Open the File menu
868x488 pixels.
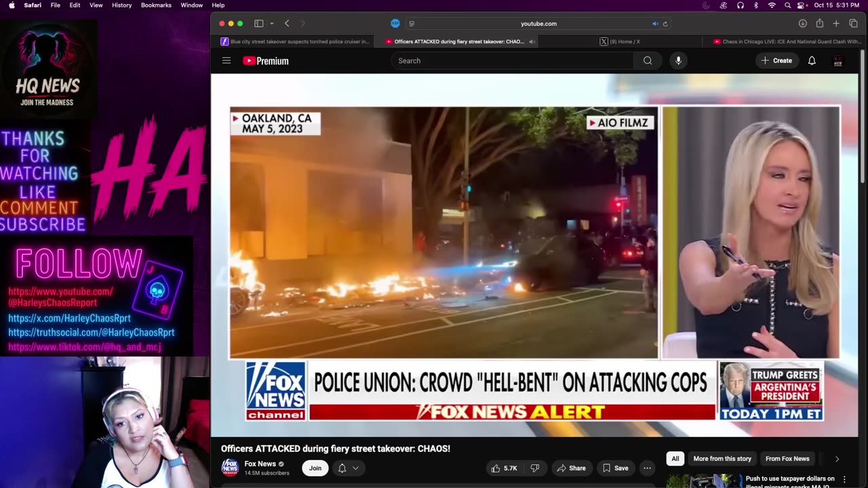[x=56, y=5]
